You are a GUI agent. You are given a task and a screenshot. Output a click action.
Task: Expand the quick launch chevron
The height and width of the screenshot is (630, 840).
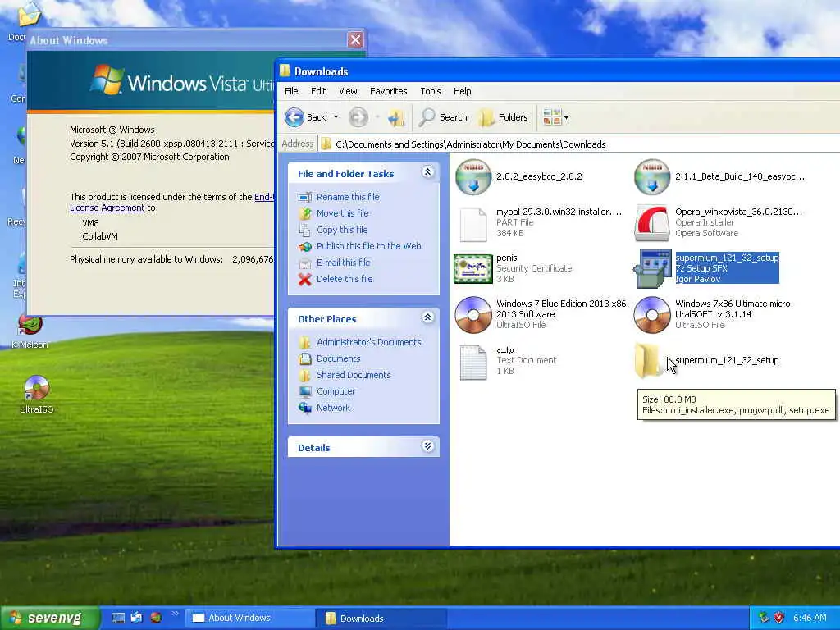175,614
